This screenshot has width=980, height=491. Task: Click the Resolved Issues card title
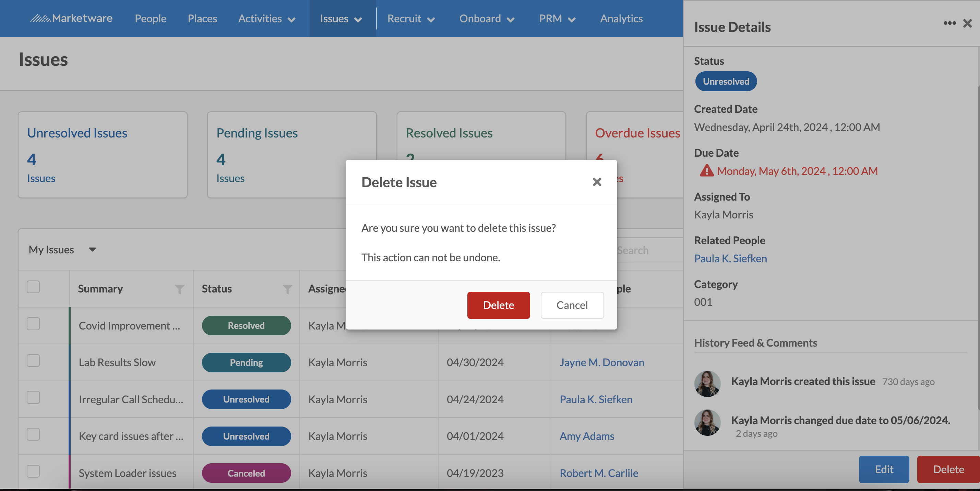click(x=449, y=133)
